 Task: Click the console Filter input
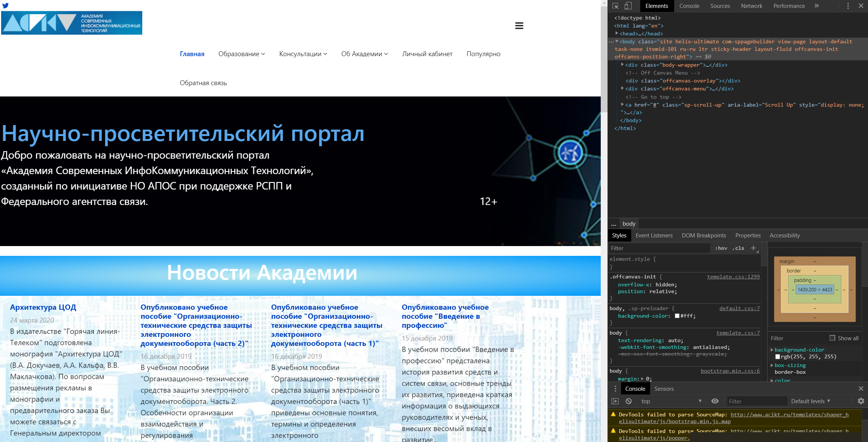pos(757,401)
